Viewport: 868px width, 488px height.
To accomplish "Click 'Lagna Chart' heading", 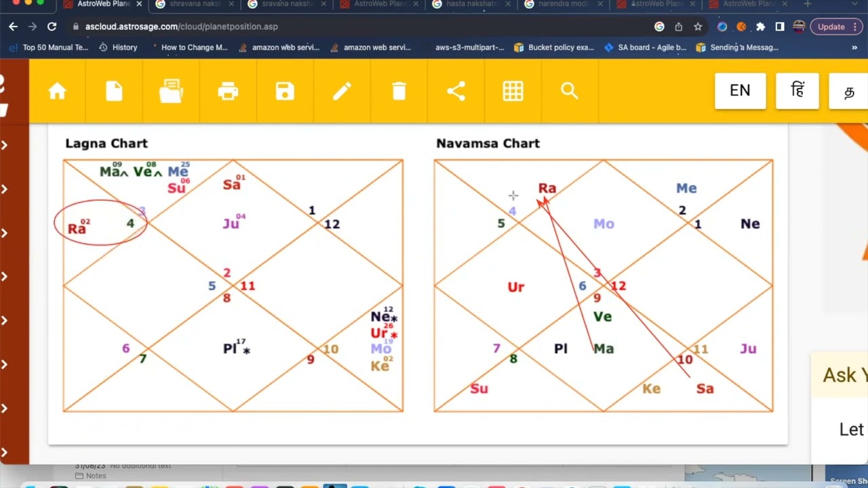I will click(x=106, y=143).
